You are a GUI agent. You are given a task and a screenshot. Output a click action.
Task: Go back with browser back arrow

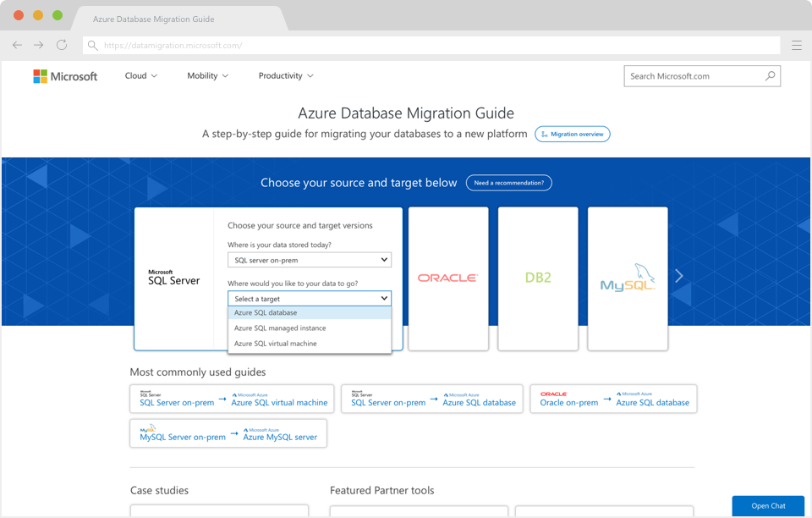[17, 45]
